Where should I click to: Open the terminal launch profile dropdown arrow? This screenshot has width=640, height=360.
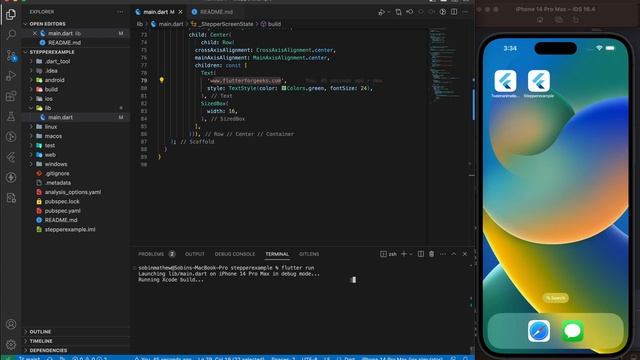pos(411,254)
